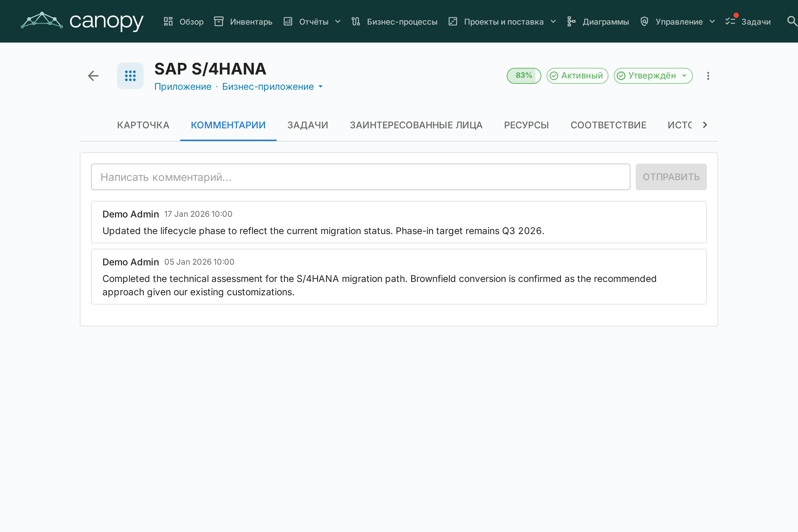Go back using the left arrow

93,76
